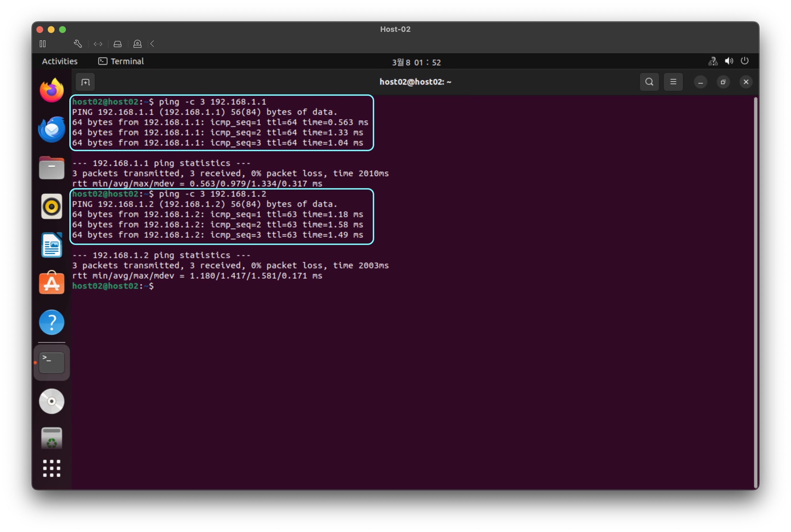Open the Terminal app menu

pyautogui.click(x=121, y=61)
